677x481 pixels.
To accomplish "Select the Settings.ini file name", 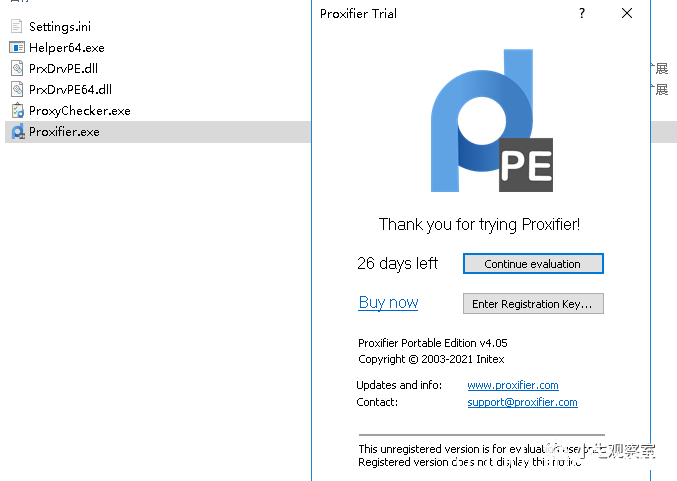I will pyautogui.click(x=60, y=27).
